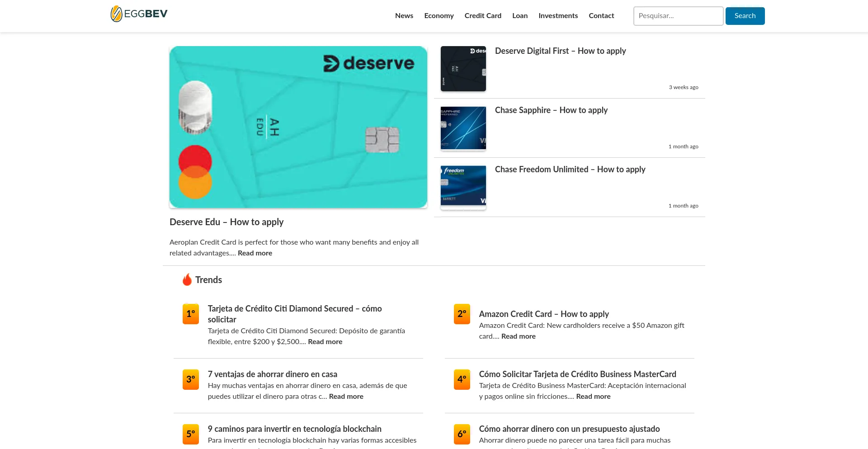
Task: Click the '3 weeks ago' timestamp
Action: click(x=684, y=87)
